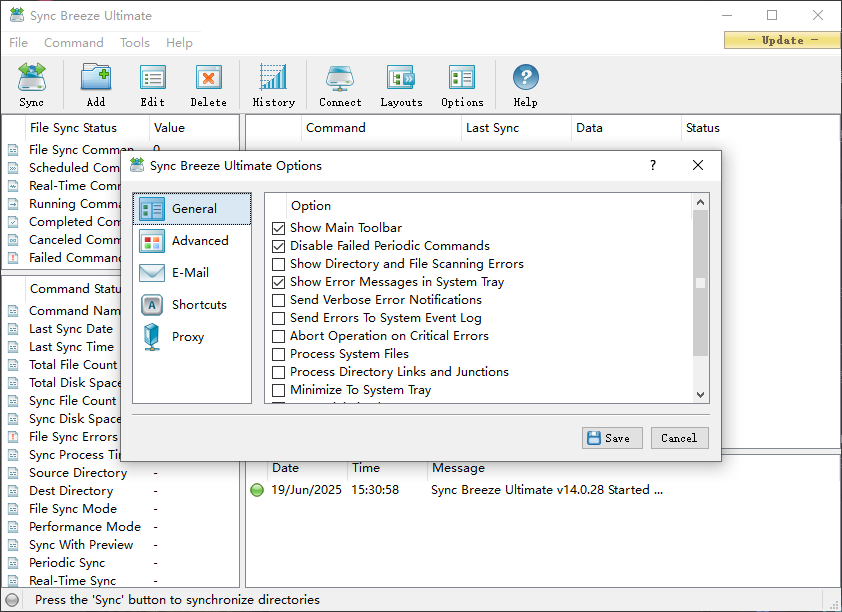Click the Save button
This screenshot has height=612, width=842.
[x=612, y=438]
